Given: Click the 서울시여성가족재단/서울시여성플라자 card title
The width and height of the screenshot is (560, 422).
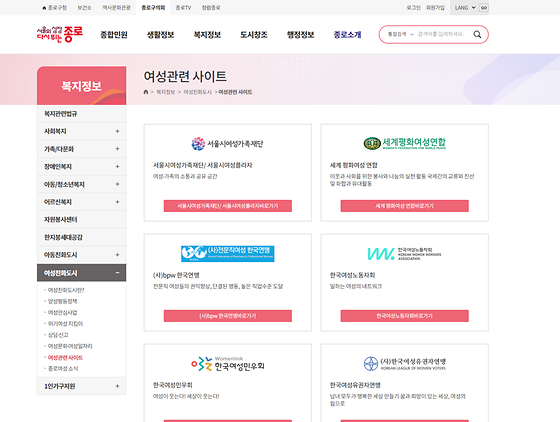Looking at the screenshot, I should [x=203, y=165].
